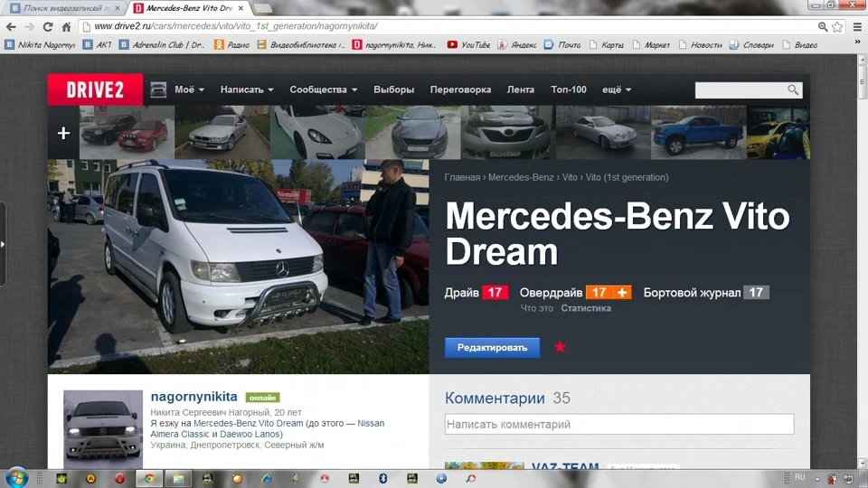Open Бортовой журнал 17 entries

(x=706, y=292)
